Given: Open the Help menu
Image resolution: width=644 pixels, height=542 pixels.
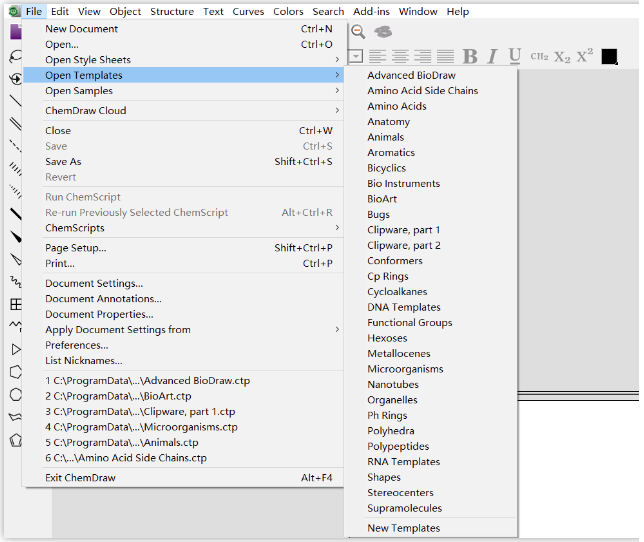Looking at the screenshot, I should click(x=458, y=11).
